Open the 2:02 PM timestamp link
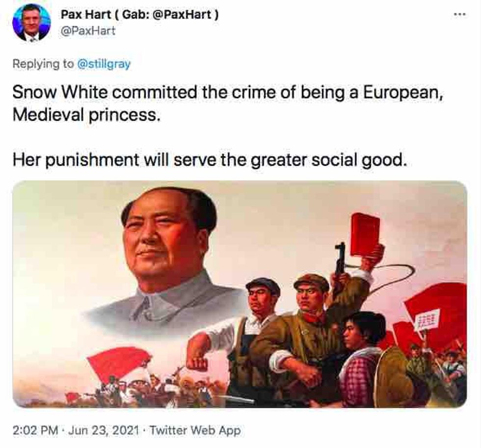This screenshot has width=481, height=448. pos(35,430)
